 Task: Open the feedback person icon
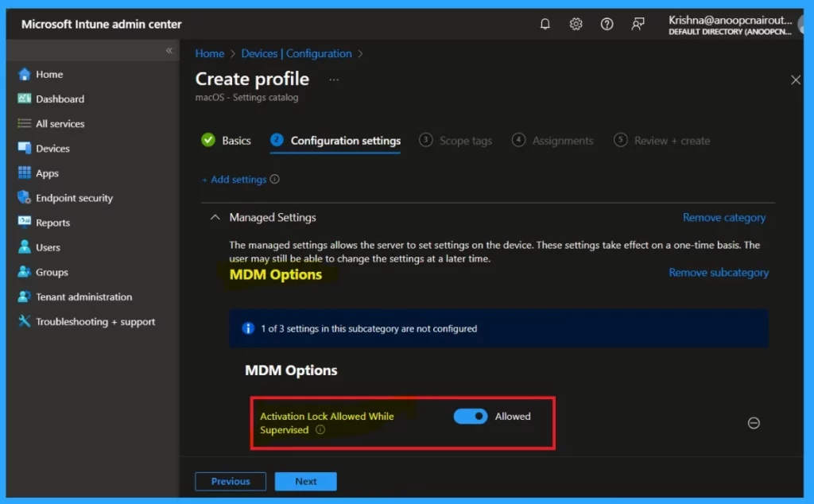pyautogui.click(x=638, y=24)
